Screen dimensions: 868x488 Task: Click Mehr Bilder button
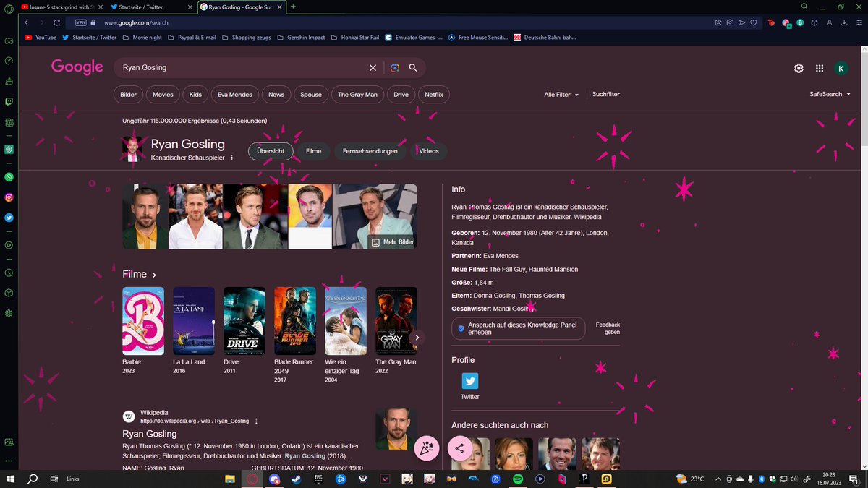coord(393,242)
